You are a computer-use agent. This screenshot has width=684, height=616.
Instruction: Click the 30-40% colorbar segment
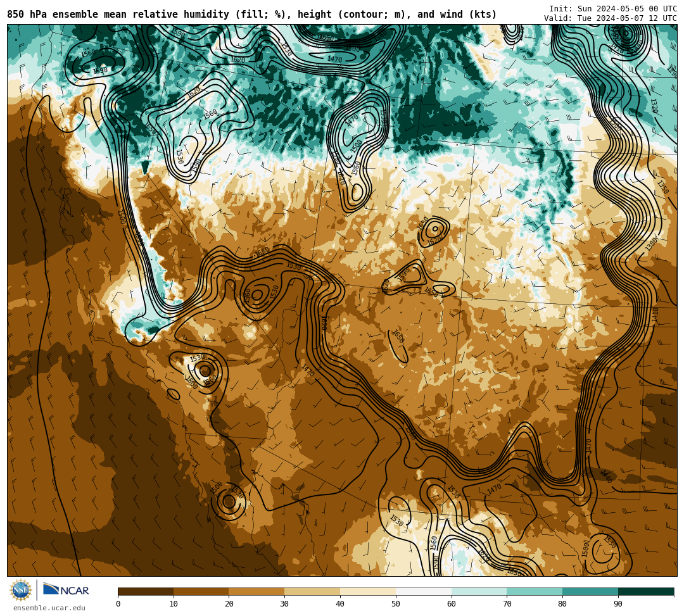(312, 591)
